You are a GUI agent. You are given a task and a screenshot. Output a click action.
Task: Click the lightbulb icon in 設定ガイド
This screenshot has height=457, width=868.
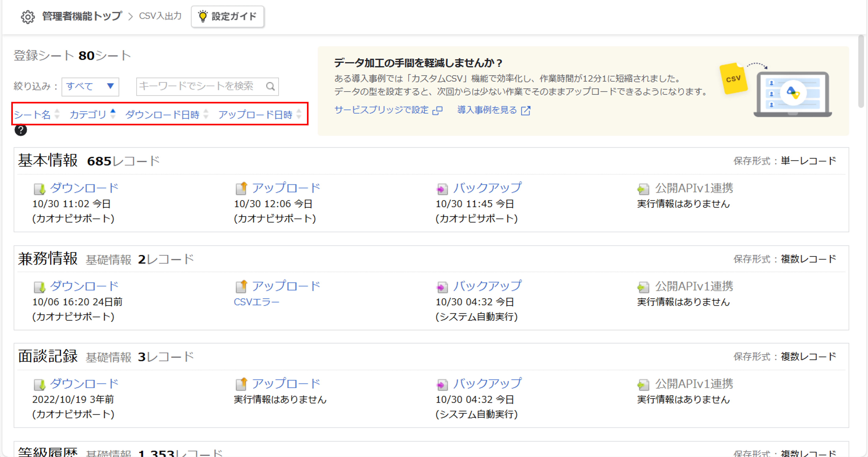click(203, 16)
